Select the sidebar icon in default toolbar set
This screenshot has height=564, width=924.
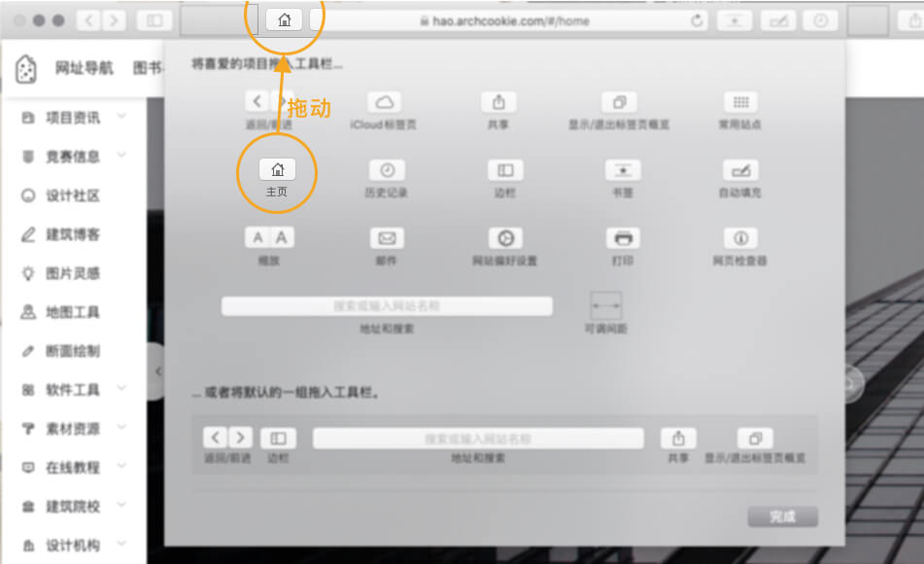[x=278, y=439]
